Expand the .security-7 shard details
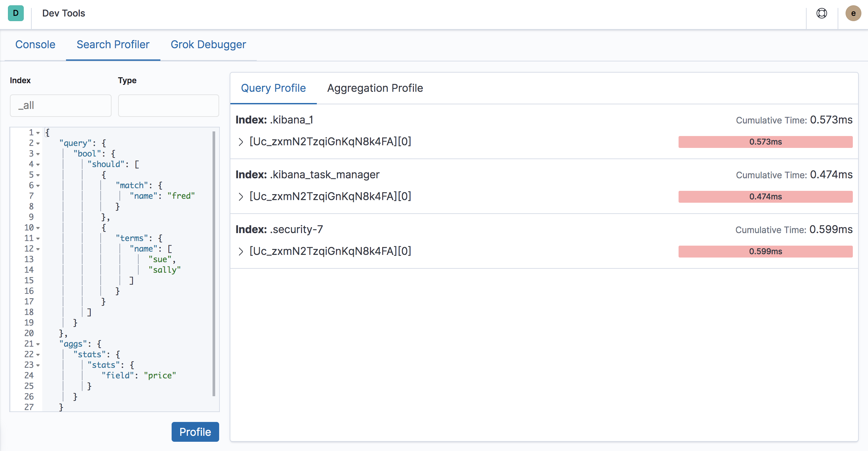 point(241,251)
